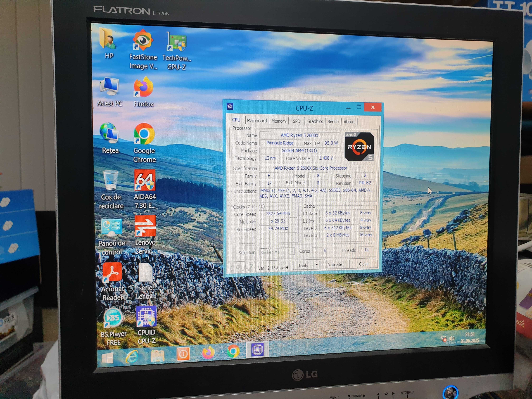
Task: Select the CPU-Z taskbar button
Action: (257, 350)
